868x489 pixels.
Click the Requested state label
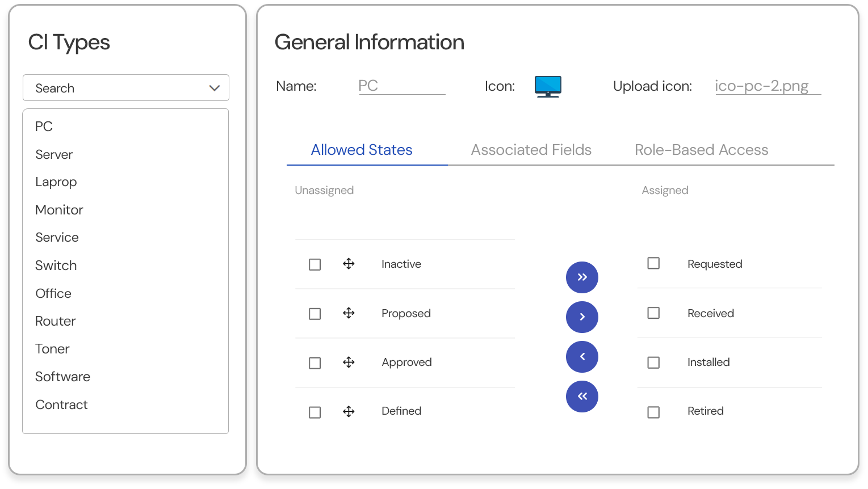[x=715, y=264]
